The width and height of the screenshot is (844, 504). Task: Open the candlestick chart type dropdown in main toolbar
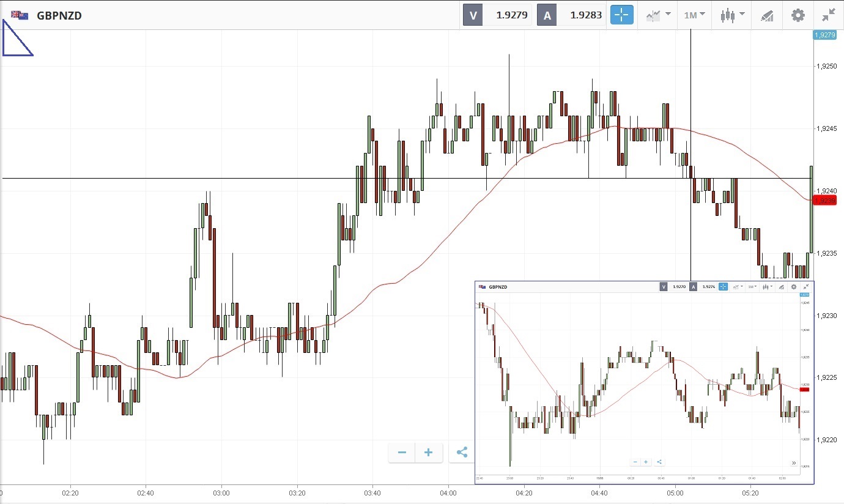click(732, 15)
